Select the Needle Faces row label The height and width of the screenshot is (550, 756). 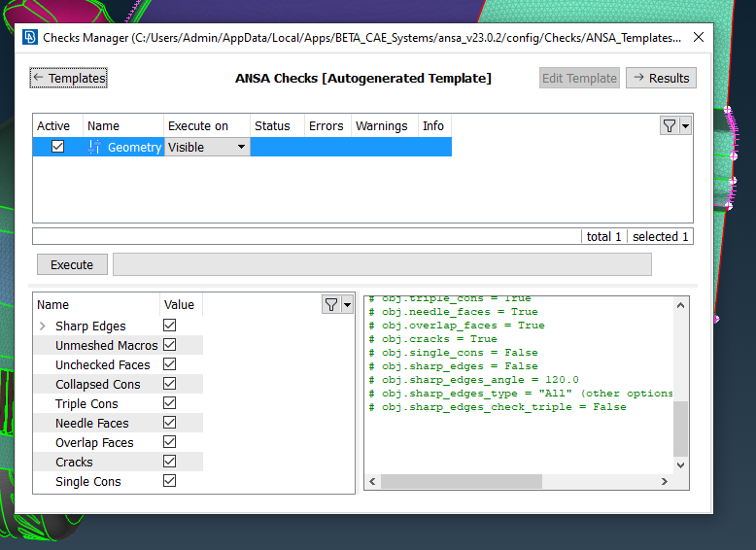92,424
